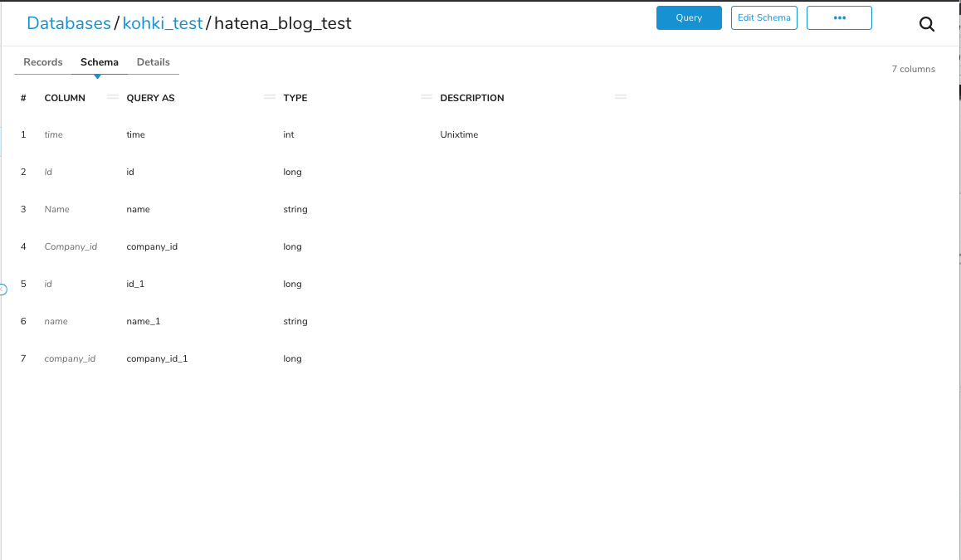Select the name_1 query alias cell
Viewport: 961px width, 560px height.
pyautogui.click(x=143, y=321)
